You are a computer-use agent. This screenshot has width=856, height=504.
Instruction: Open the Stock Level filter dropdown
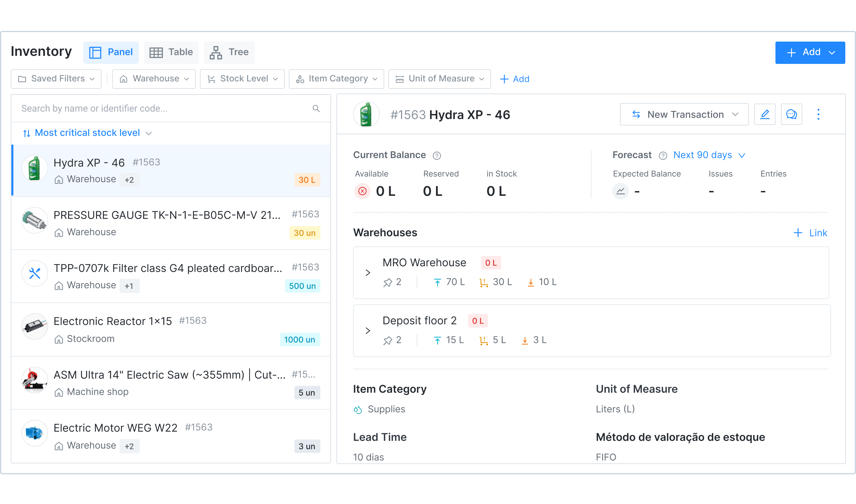242,79
